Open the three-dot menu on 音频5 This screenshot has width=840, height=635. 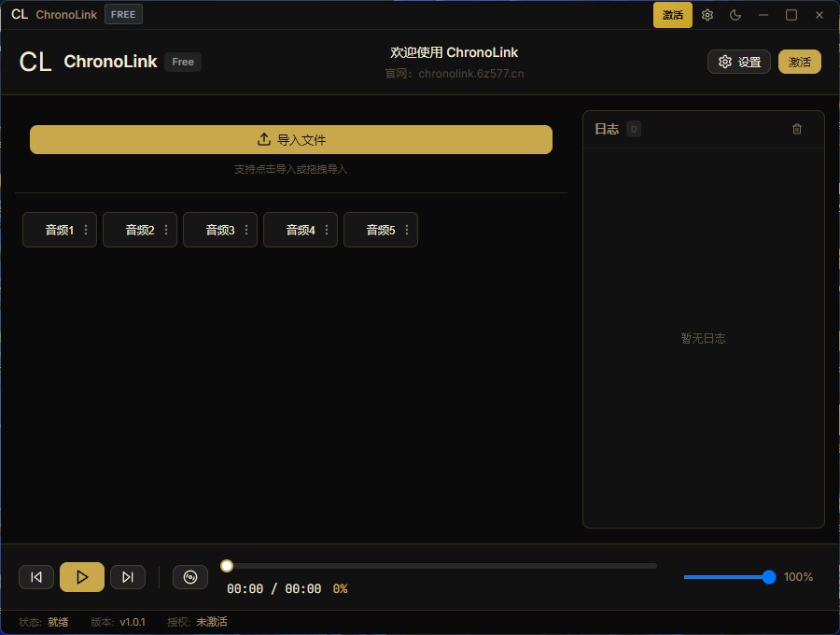[407, 230]
